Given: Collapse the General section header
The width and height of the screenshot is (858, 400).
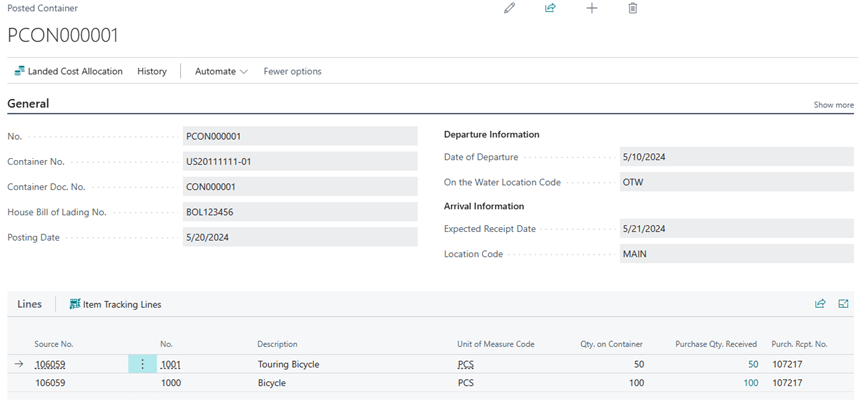Looking at the screenshot, I should click(29, 103).
